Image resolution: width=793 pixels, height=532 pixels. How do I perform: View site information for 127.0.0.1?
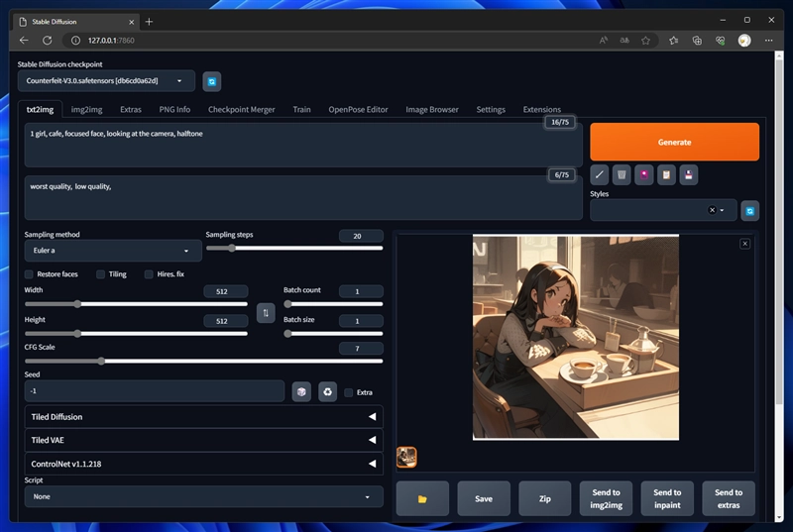pos(75,41)
